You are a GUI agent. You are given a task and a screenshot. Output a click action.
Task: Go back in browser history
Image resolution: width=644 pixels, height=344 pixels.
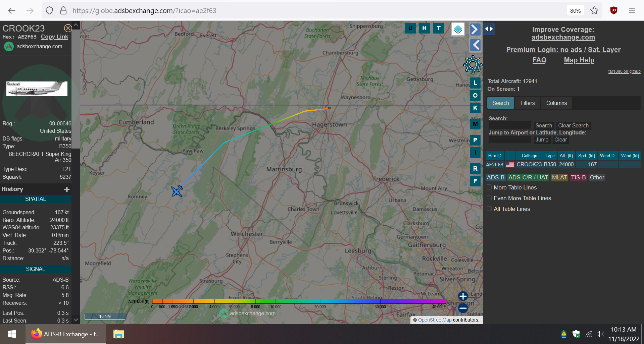12,11
